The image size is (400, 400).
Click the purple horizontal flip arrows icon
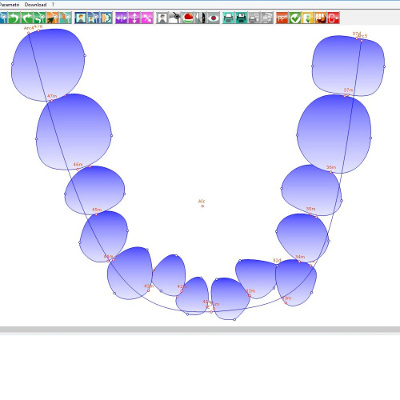122,18
